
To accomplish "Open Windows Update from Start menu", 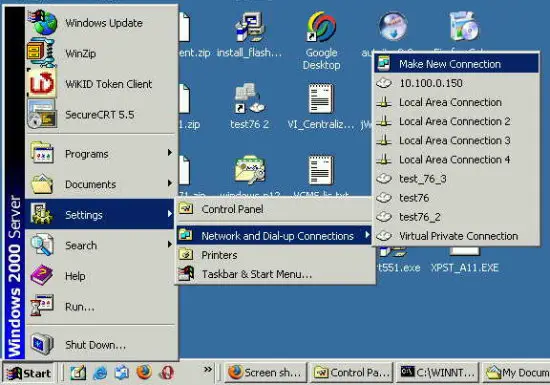I will point(101,23).
